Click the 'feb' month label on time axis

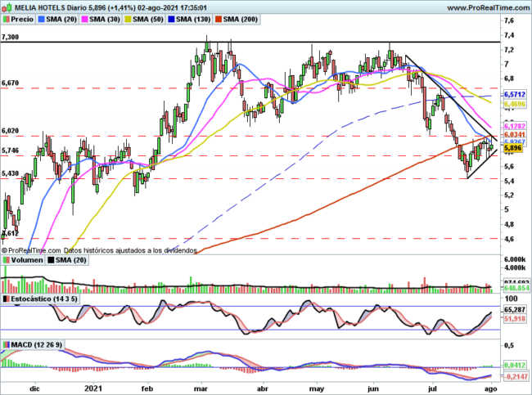tap(147, 388)
